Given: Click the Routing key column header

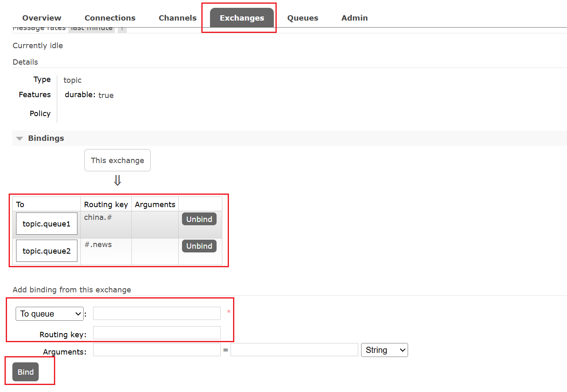Looking at the screenshot, I should point(106,204).
